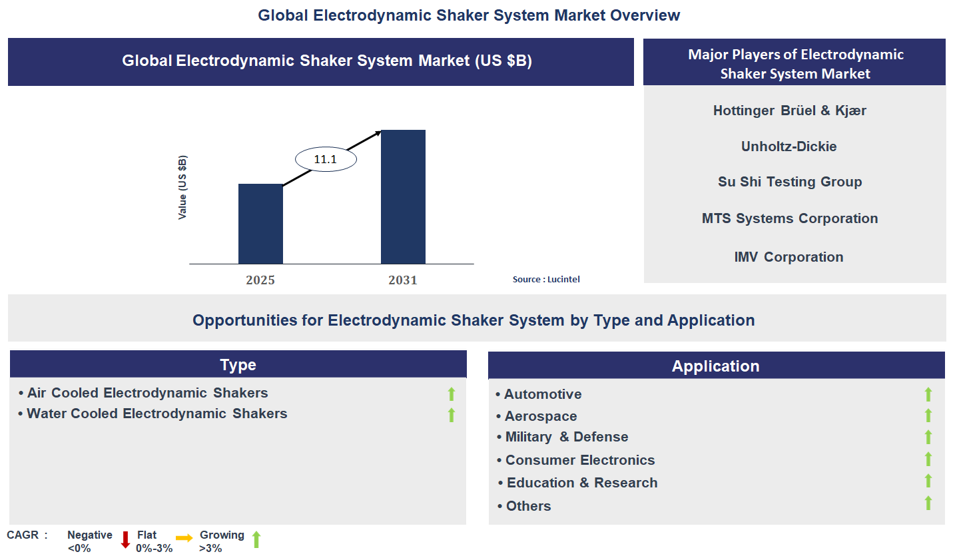Toggle the arrow beside Water Cooled Electrodynamic Shakers
The height and width of the screenshot is (560, 957).
tap(451, 415)
